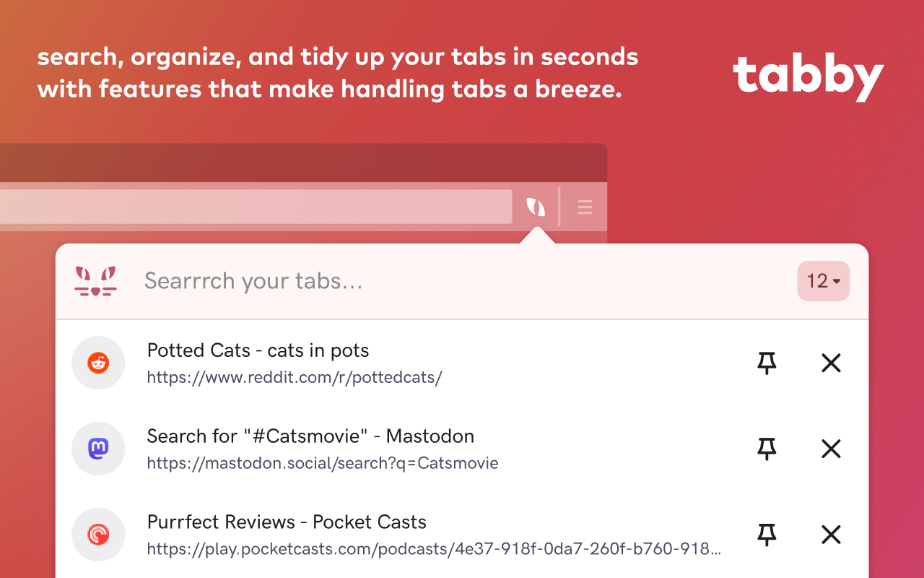Screen dimensions: 924x578
Task: Close the Mastodon search tab
Action: pos(831,449)
